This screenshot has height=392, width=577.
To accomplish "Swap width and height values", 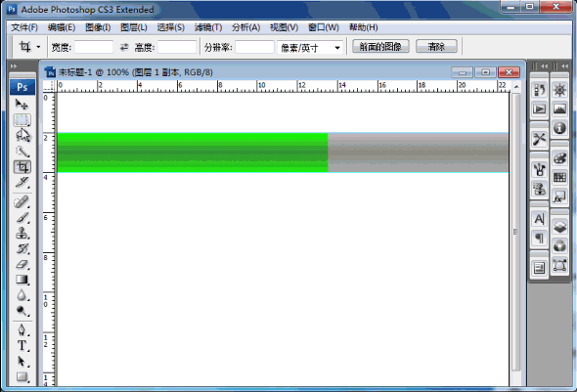I will tap(124, 47).
